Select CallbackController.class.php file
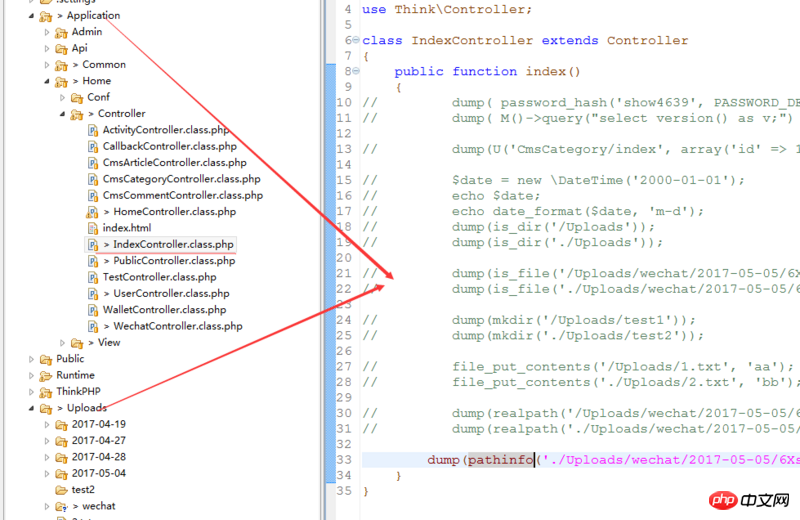The height and width of the screenshot is (520, 800). point(170,146)
